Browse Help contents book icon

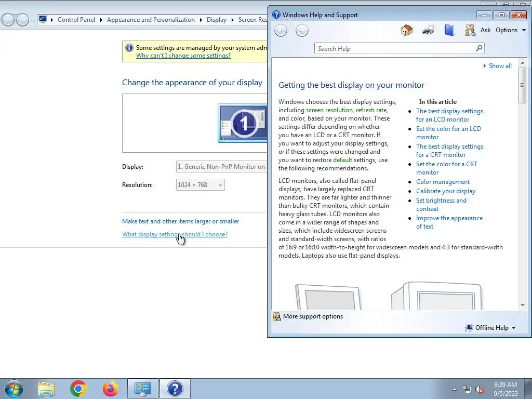[449, 30]
